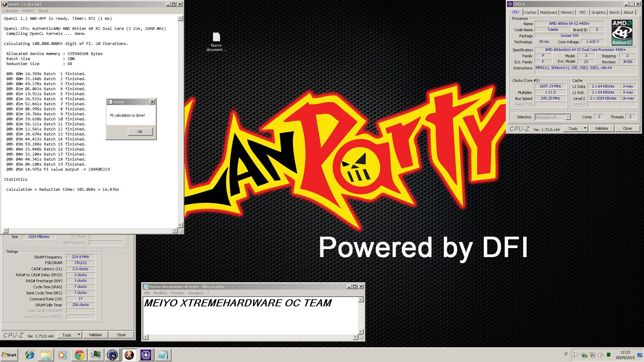This screenshot has height=362, width=644.
Task: Open the Start menu
Action: [9, 355]
